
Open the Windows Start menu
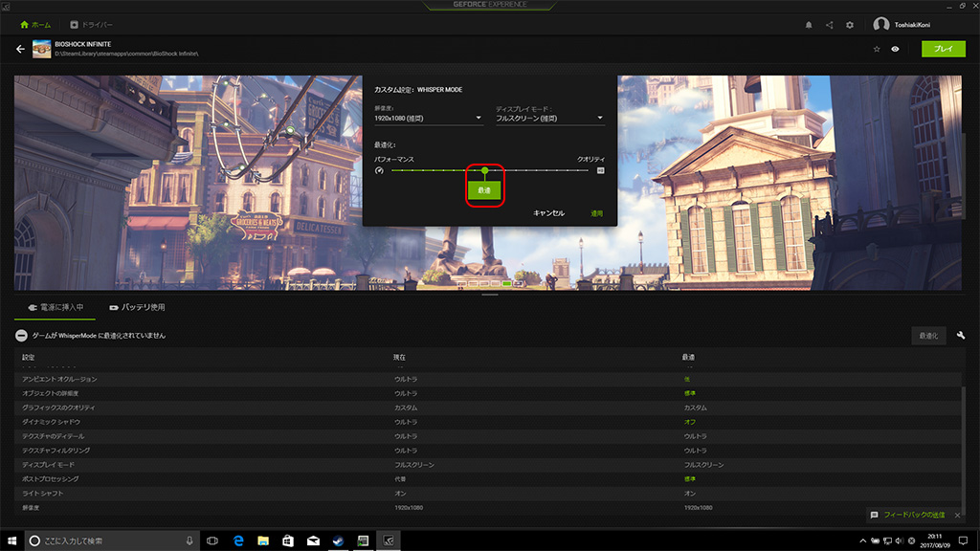11,540
